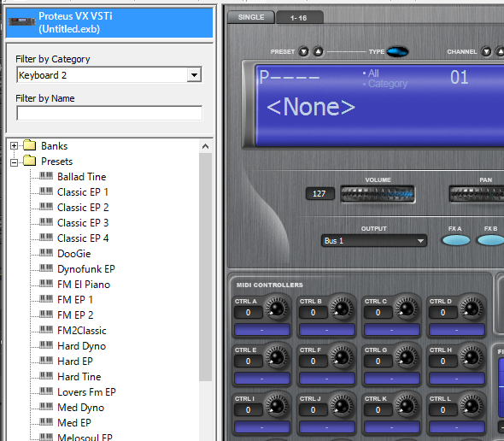
Task: Click the CTRL F knob
Action: (342, 356)
